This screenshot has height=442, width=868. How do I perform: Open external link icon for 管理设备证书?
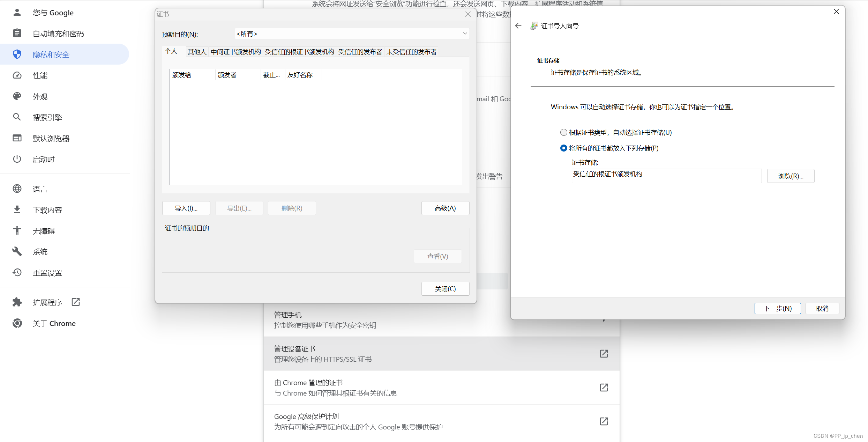click(x=604, y=354)
